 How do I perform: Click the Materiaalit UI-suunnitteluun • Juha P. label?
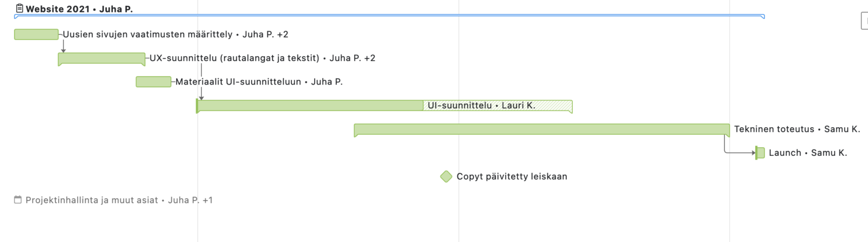tap(259, 82)
